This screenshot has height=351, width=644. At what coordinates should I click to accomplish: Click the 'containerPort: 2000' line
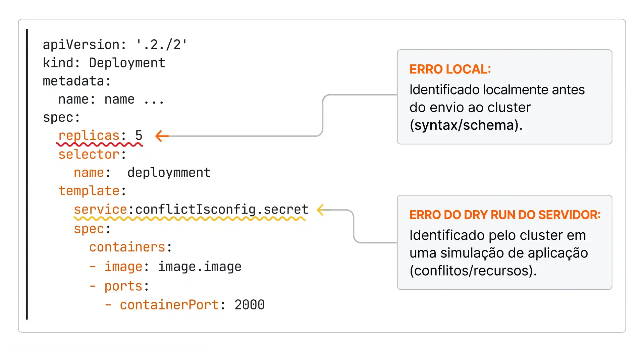185,305
